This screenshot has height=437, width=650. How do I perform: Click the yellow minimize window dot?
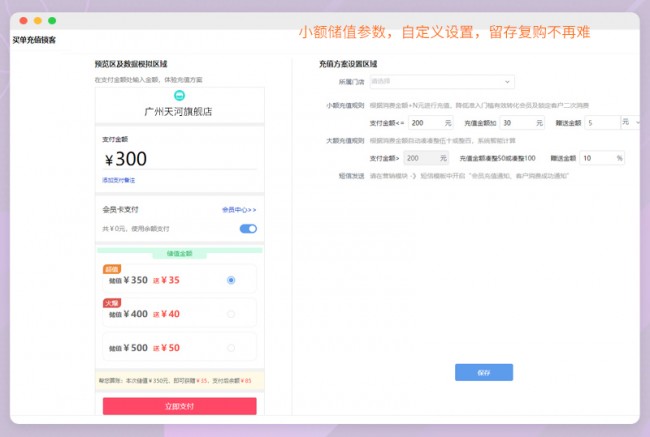click(38, 21)
